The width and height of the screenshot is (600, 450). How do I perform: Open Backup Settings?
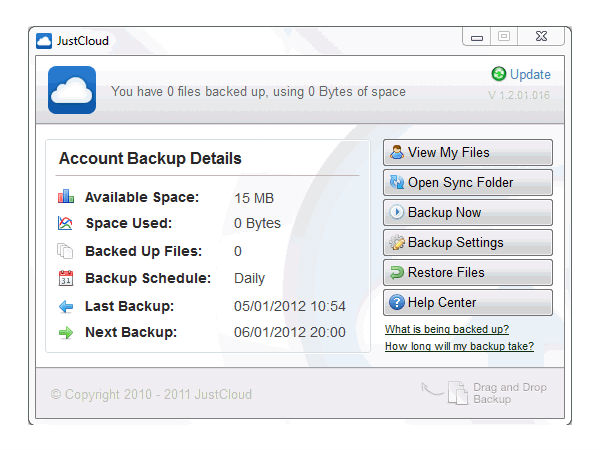468,242
